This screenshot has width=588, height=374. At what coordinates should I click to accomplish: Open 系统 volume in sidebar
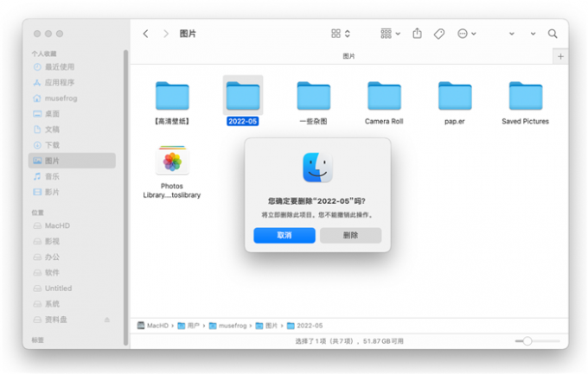click(x=72, y=304)
